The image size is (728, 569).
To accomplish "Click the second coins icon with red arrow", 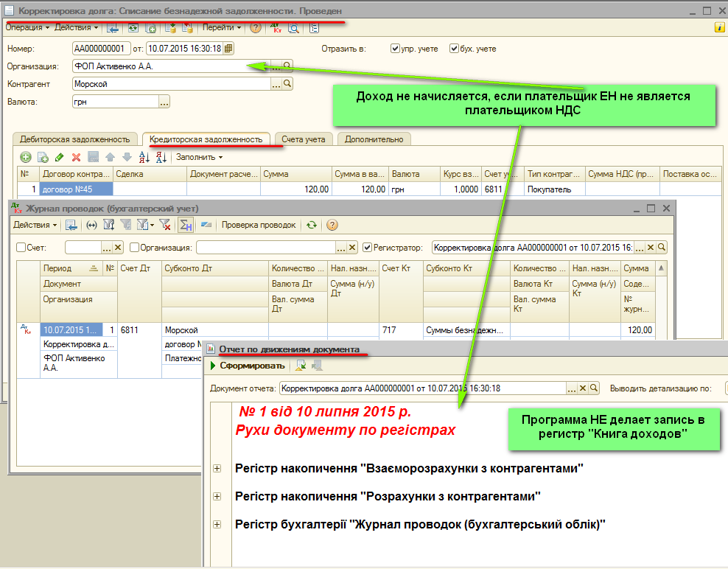I will tap(187, 28).
